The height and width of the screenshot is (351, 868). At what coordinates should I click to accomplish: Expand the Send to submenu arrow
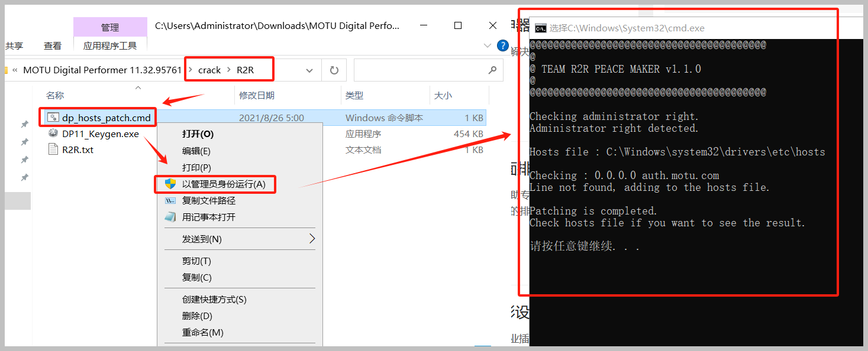pos(312,239)
